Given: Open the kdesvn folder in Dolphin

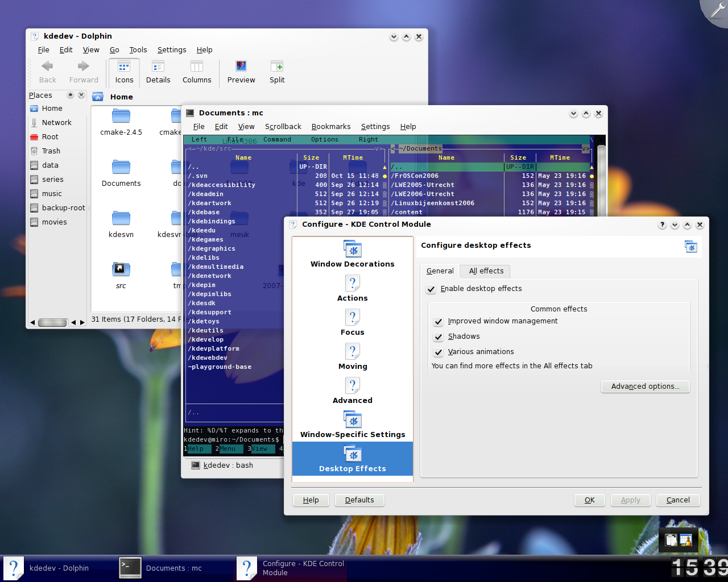Looking at the screenshot, I should click(x=121, y=225).
